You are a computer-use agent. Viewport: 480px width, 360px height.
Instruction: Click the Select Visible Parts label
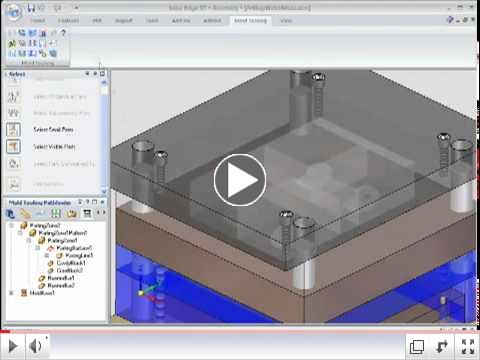coord(54,147)
